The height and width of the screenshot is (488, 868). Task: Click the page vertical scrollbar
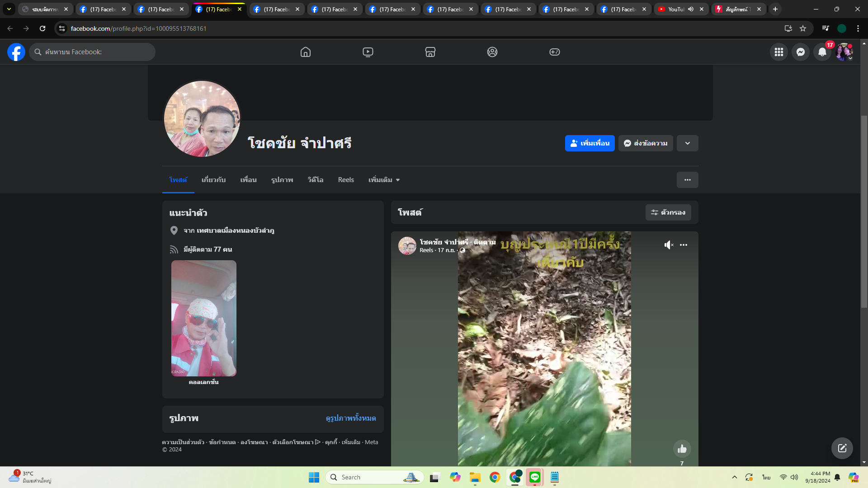click(x=864, y=212)
